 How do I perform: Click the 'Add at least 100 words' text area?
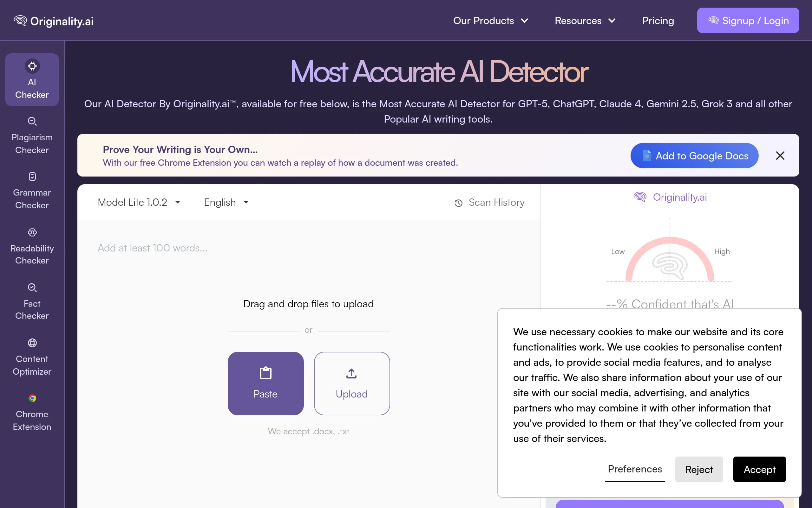pos(308,248)
